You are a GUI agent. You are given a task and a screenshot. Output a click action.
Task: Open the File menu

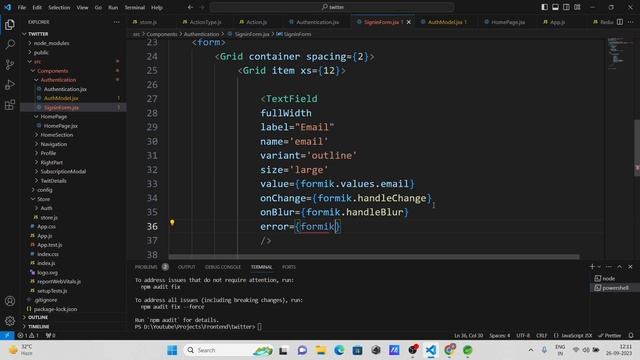click(x=22, y=7)
